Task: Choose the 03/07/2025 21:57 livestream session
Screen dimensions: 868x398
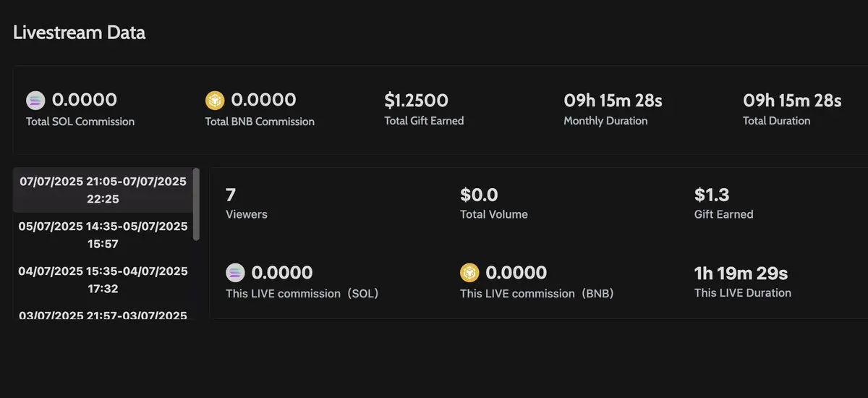Action: click(x=103, y=315)
